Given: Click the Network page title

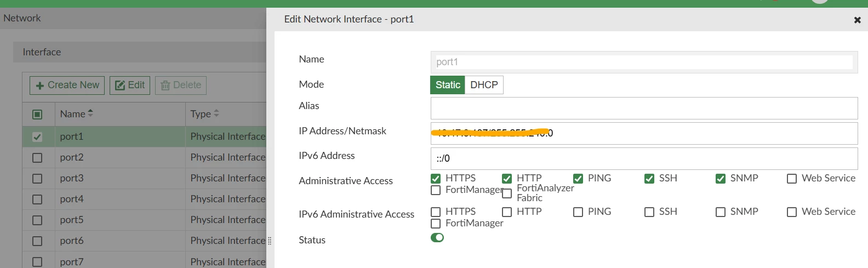Looking at the screenshot, I should tap(22, 18).
